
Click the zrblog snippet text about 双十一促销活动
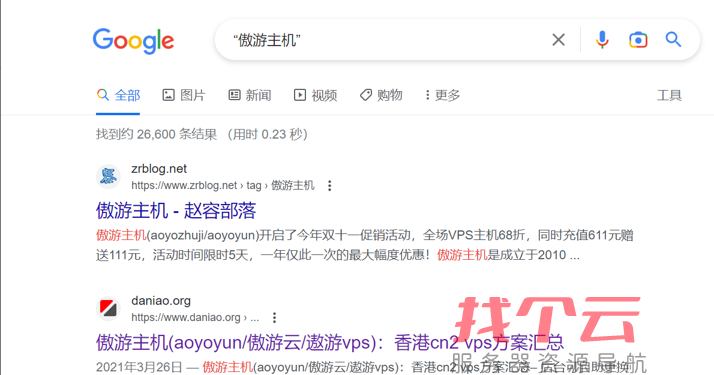(x=364, y=245)
